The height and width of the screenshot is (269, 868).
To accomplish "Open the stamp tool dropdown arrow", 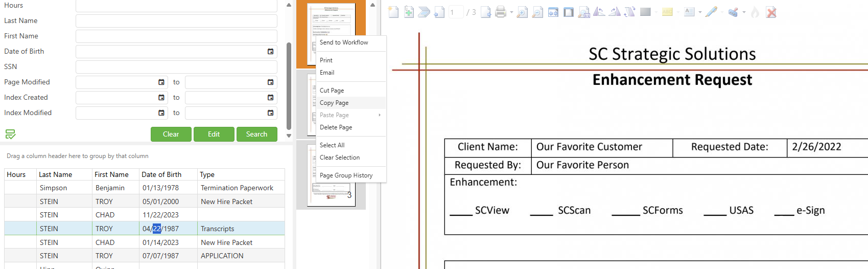I will (x=744, y=12).
